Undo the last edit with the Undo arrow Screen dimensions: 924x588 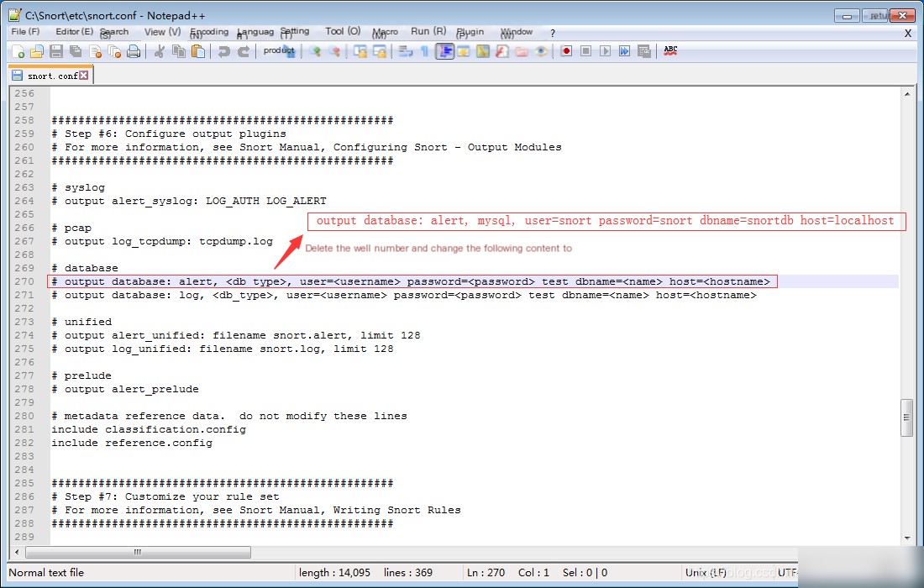click(224, 52)
